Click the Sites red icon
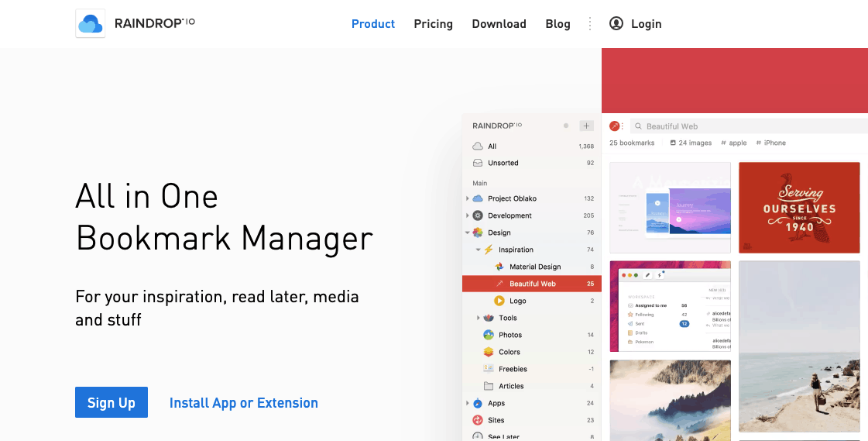Screen dimensions: 868x441 pyautogui.click(x=477, y=420)
